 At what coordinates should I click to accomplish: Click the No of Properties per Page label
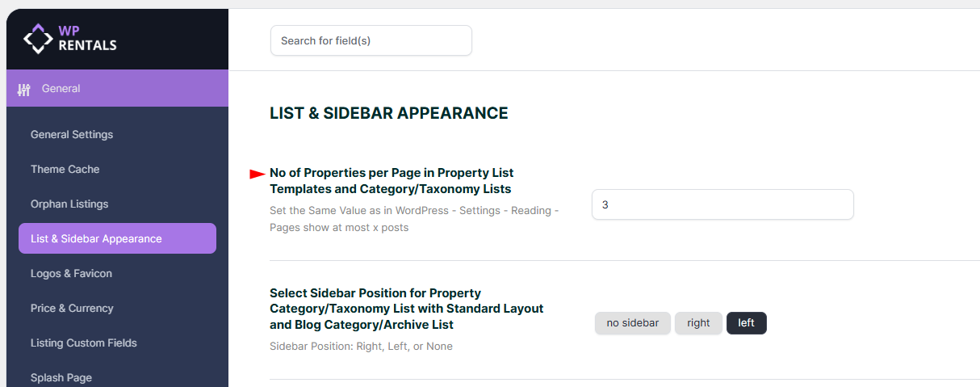(x=392, y=181)
